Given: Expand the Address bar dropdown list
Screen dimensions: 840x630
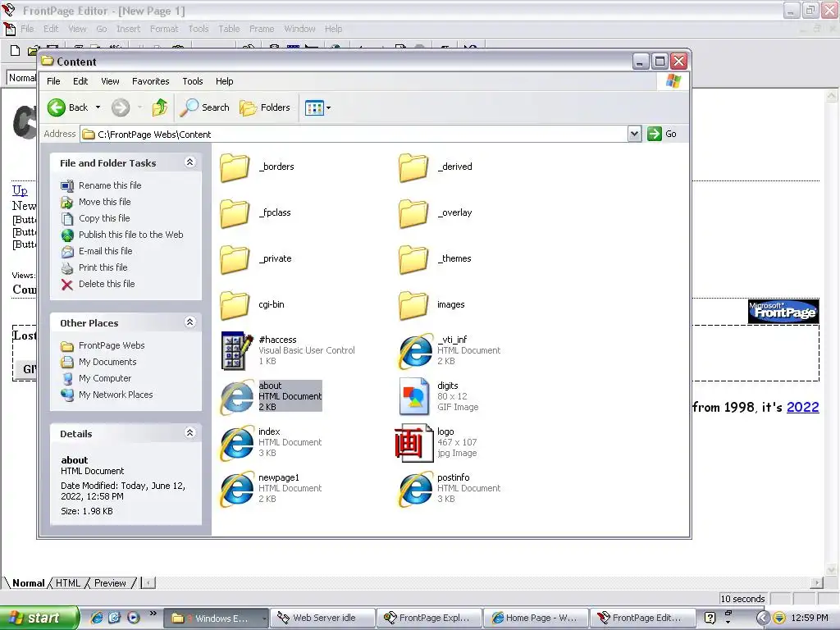Looking at the screenshot, I should coord(634,134).
